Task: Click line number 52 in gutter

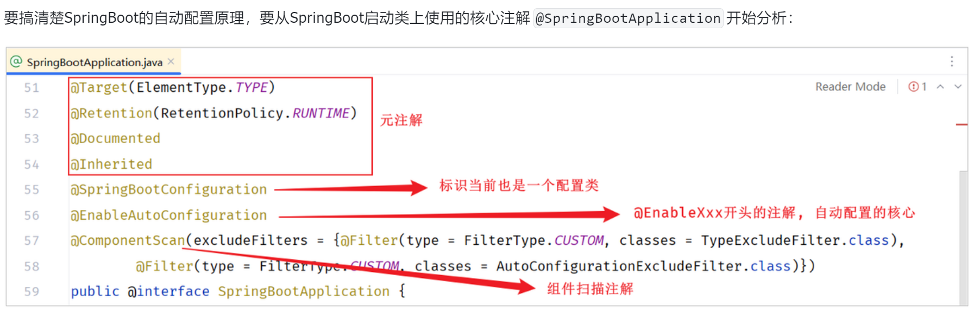Action: [32, 113]
